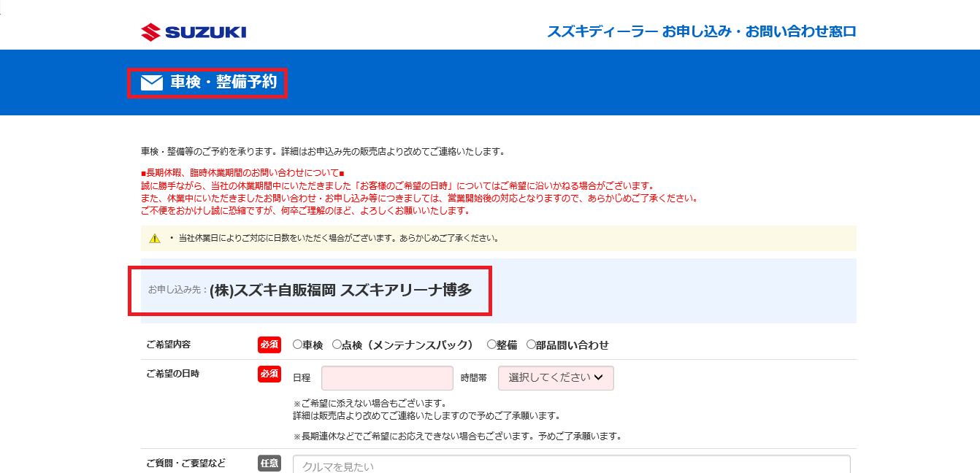Click the ご希望の日時 row label
This screenshot has height=473, width=980.
(x=172, y=374)
